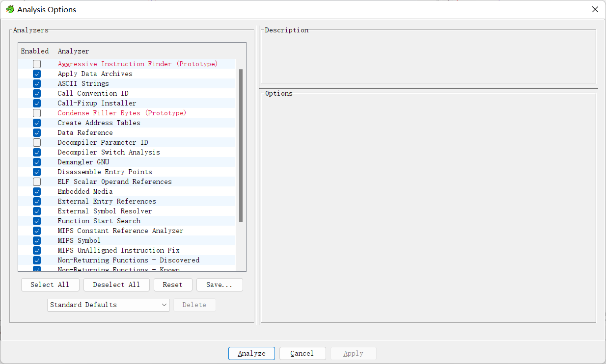Select MIPS Constant Reference Analyzer name
This screenshot has height=364, width=606.
[x=120, y=231]
